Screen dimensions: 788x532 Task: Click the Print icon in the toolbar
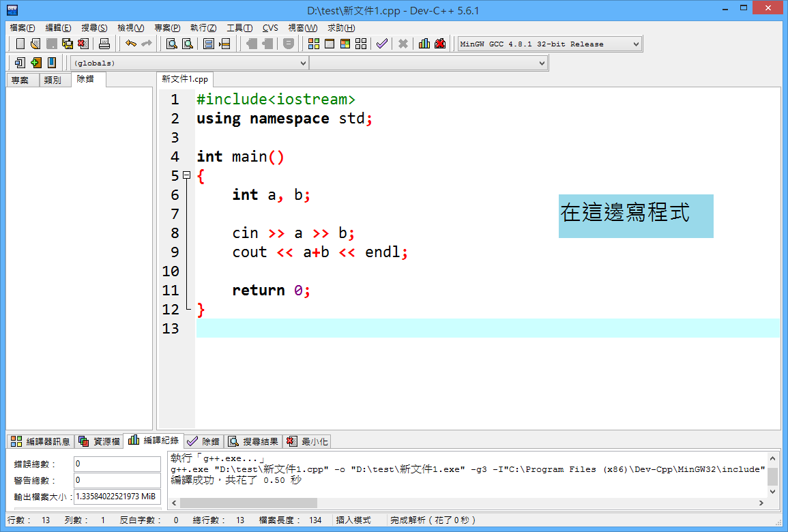click(104, 44)
